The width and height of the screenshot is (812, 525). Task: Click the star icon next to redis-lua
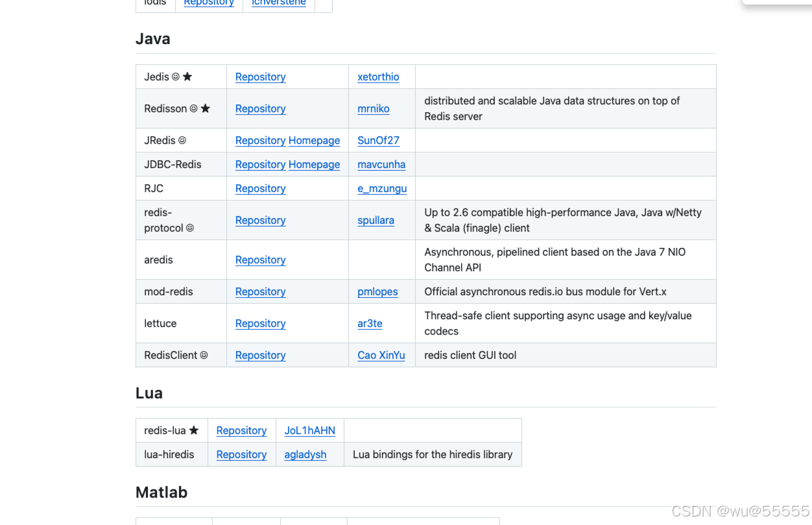click(x=194, y=430)
